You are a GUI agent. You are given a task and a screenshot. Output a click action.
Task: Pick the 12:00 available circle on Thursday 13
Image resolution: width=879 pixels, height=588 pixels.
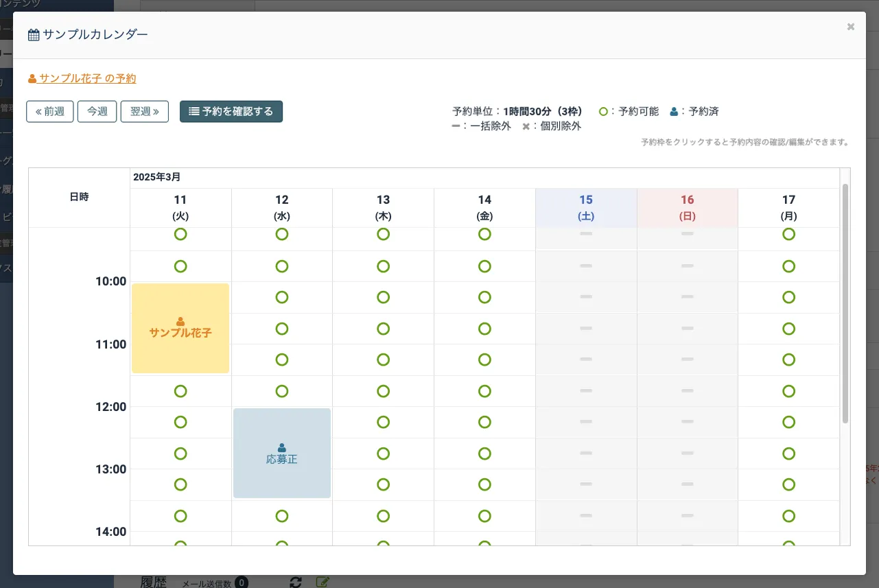click(383, 422)
